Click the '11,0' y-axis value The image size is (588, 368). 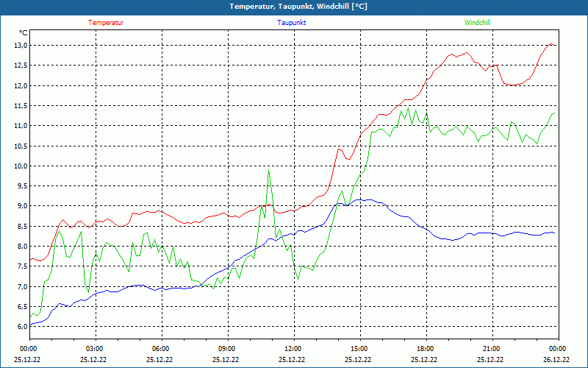coord(21,126)
